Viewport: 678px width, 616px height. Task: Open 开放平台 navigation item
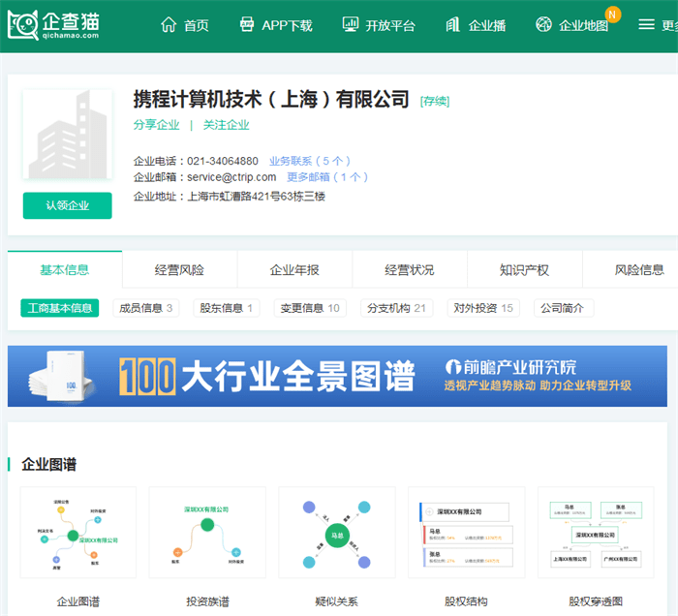[x=390, y=25]
